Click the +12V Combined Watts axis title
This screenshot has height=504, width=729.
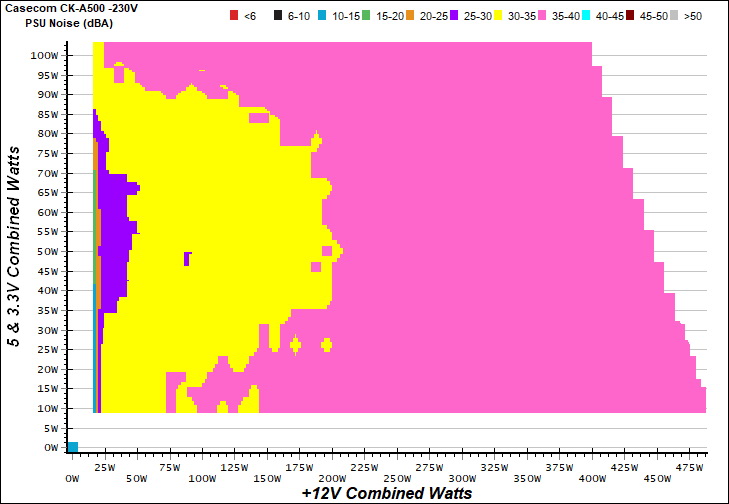(385, 493)
